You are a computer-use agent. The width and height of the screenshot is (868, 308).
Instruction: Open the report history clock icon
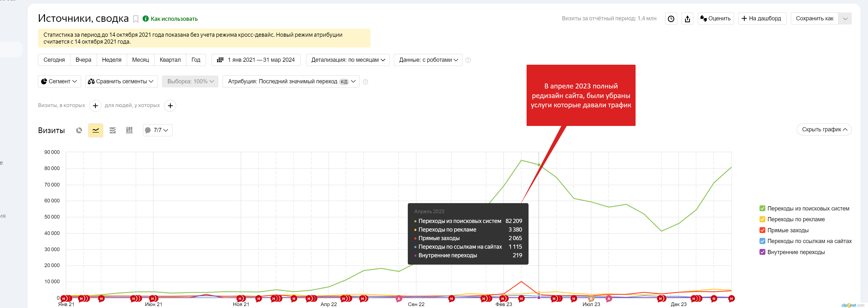click(671, 19)
